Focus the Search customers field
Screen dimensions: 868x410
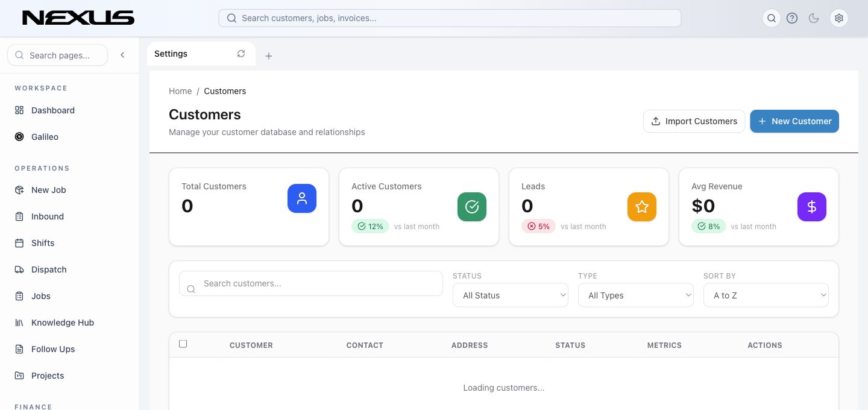[311, 283]
